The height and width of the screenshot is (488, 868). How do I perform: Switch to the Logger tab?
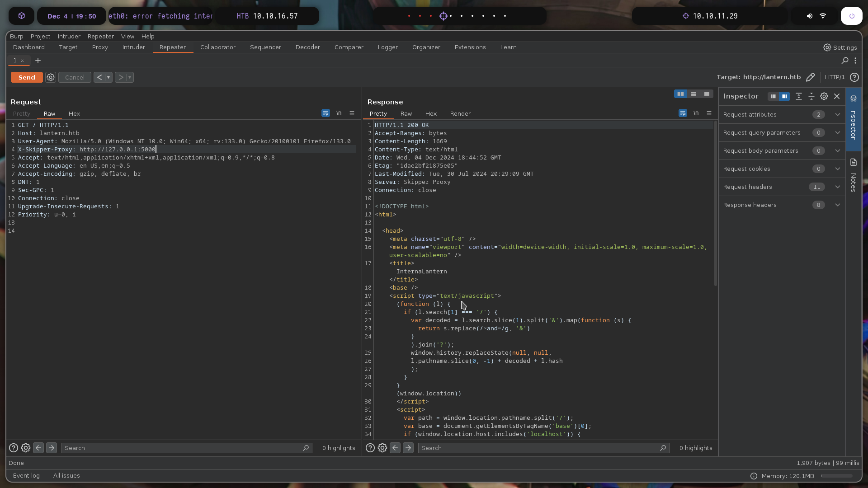pyautogui.click(x=388, y=47)
